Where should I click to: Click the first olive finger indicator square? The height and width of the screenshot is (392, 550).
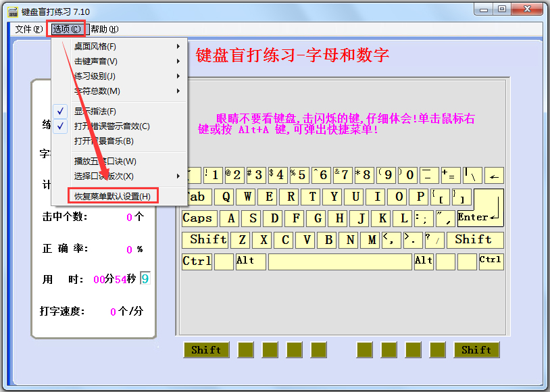[x=245, y=350]
